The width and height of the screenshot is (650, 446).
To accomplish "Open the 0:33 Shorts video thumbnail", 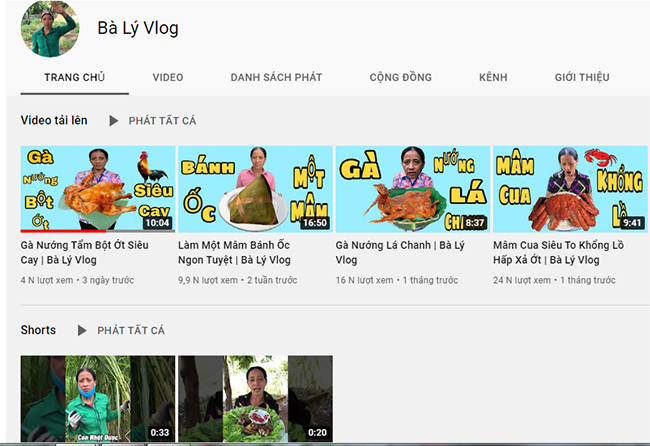I will [x=97, y=399].
